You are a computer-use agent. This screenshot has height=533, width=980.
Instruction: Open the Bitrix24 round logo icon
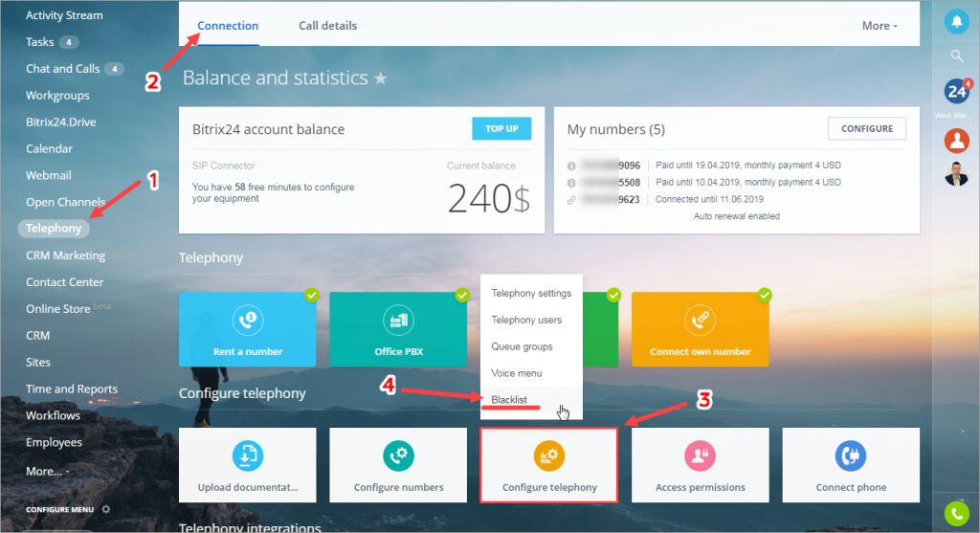click(x=957, y=92)
